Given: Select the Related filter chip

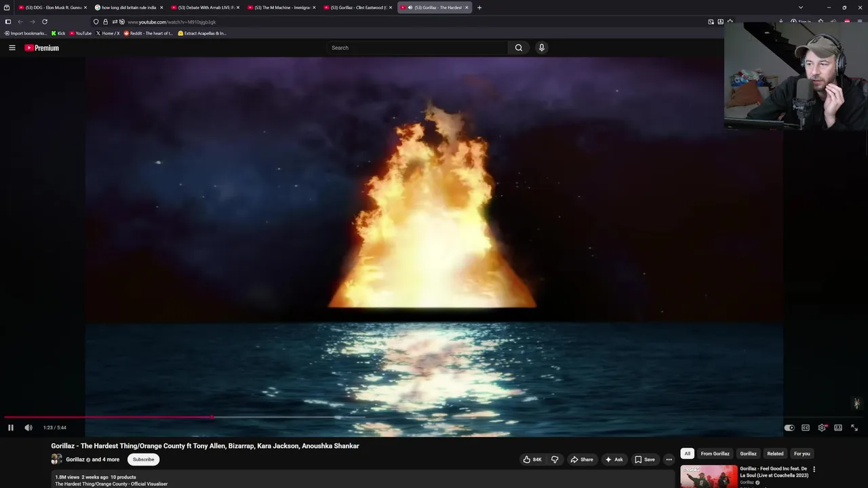Looking at the screenshot, I should coord(775,453).
